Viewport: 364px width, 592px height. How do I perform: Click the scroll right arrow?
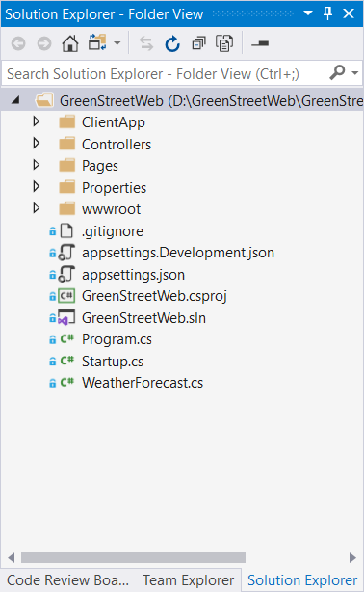click(x=352, y=557)
